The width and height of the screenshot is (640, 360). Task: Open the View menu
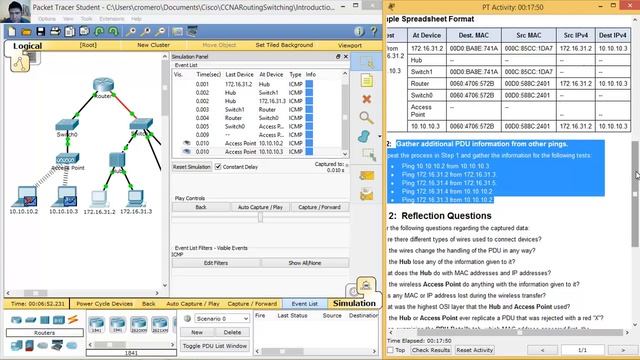coord(68,19)
